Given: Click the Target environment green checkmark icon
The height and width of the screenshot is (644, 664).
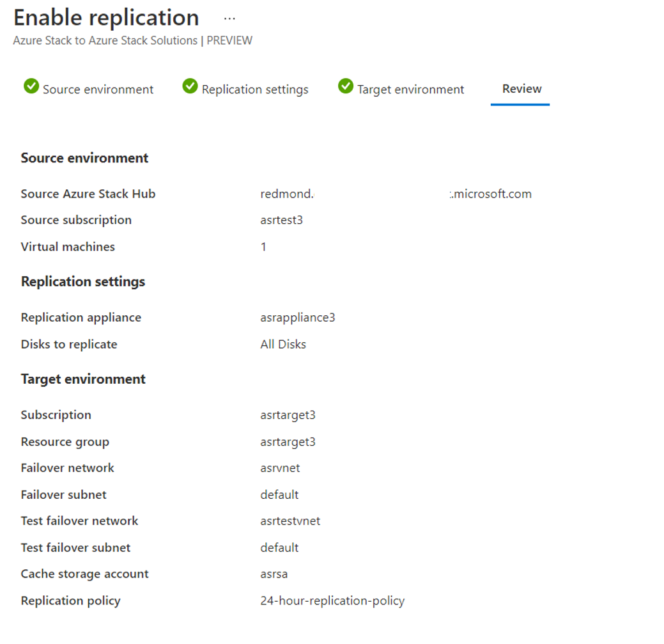Looking at the screenshot, I should [346, 86].
